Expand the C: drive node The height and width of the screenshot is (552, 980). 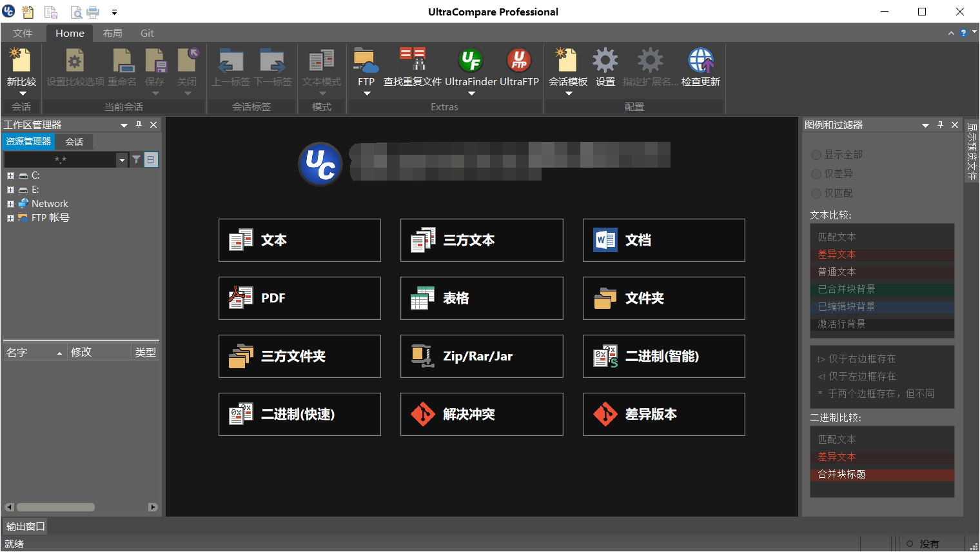[x=10, y=175]
